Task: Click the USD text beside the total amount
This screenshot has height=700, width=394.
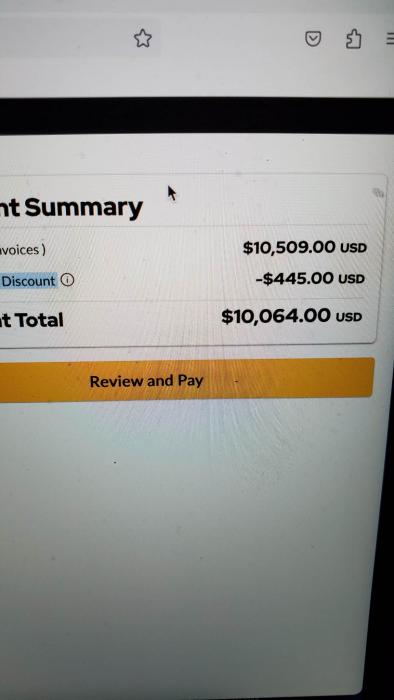Action: 348,317
